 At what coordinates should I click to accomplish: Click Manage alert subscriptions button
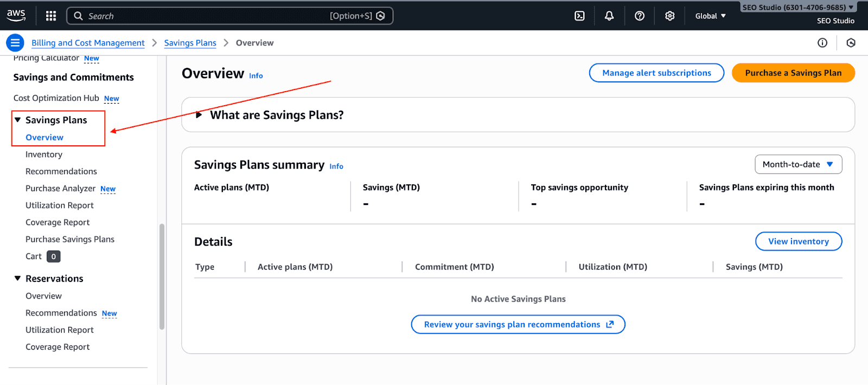[656, 73]
